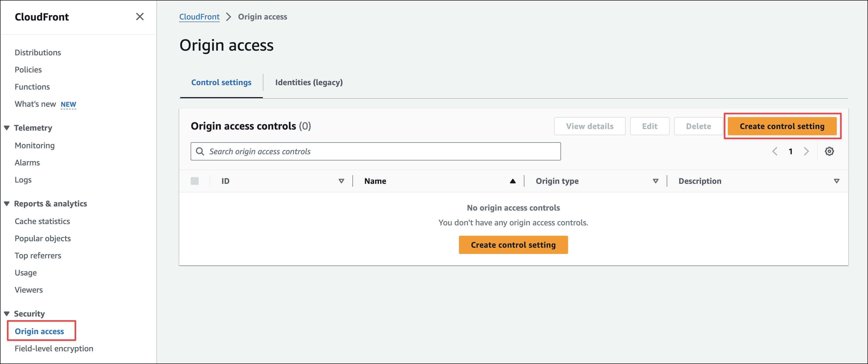Collapse the Telemetry section
This screenshot has width=868, height=364.
(x=7, y=128)
